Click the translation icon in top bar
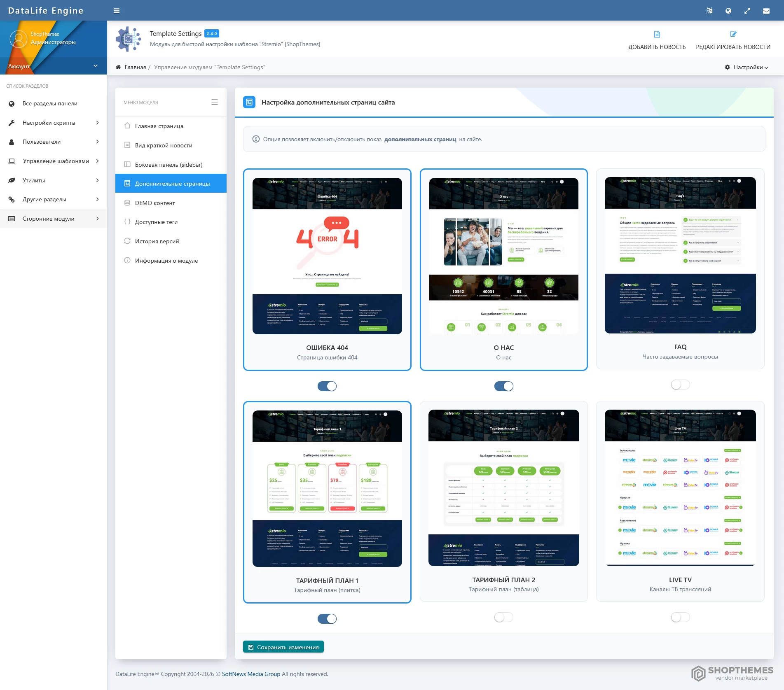The height and width of the screenshot is (690, 784). [x=709, y=11]
